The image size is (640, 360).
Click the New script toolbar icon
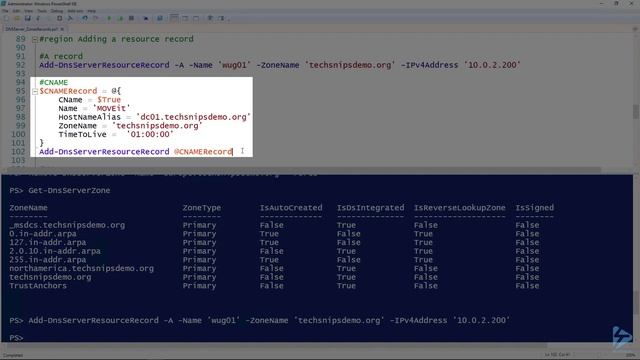click(6, 18)
